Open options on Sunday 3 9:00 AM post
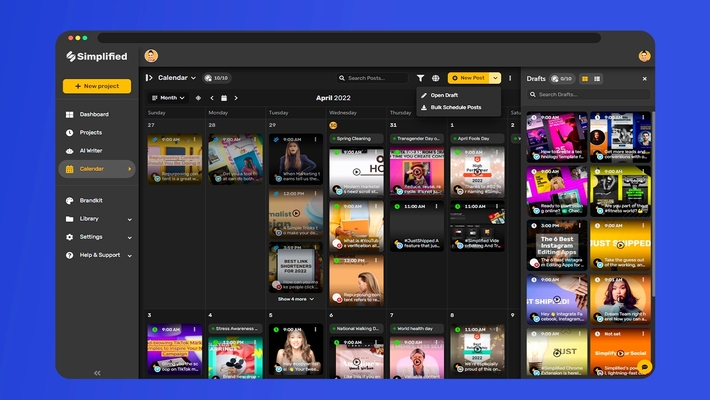Screen dimensions: 710x400 pyautogui.click(x=195, y=329)
